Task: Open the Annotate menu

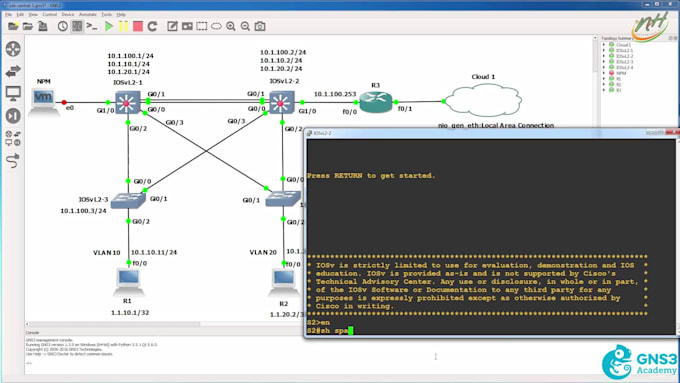Action: point(88,14)
